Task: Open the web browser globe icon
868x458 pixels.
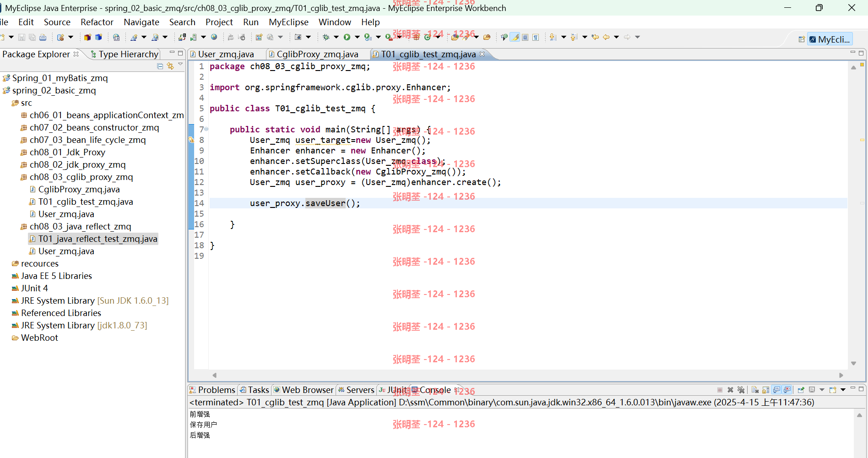Action: pyautogui.click(x=214, y=37)
